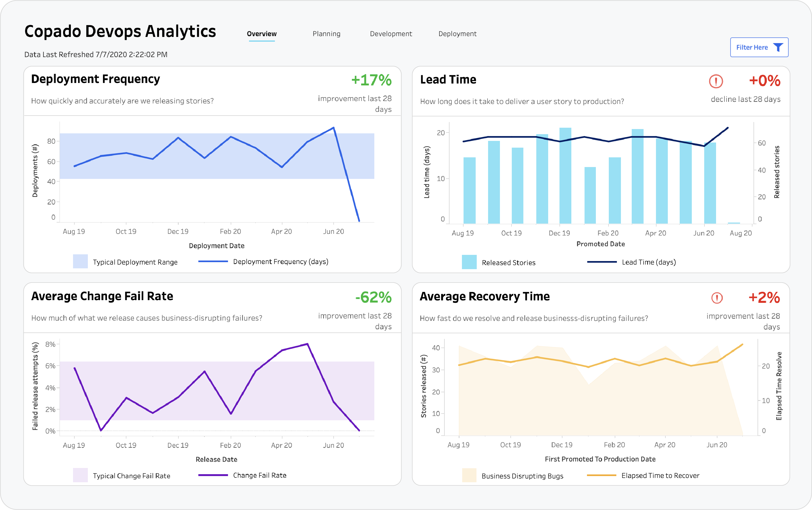Viewport: 812px width, 510px height.
Task: Click the Change Fail Rate legend line
Action: point(213,475)
